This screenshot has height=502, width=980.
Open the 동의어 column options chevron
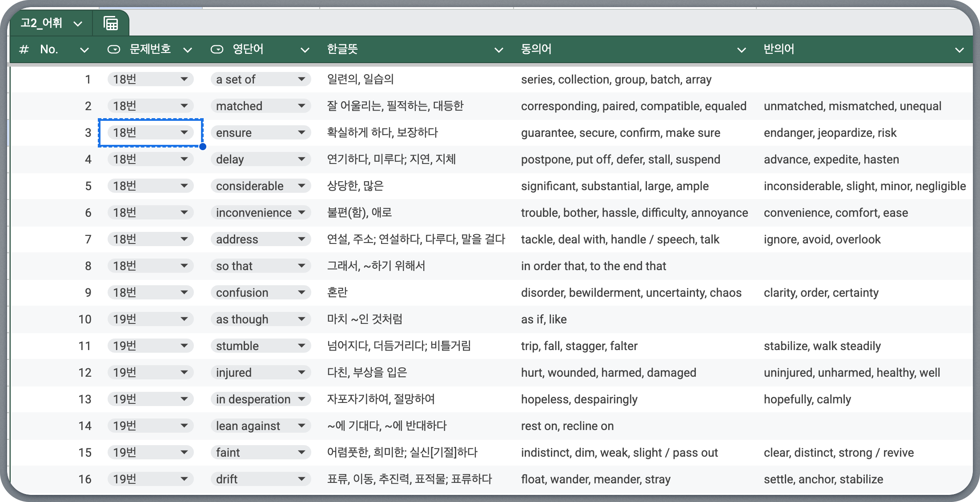coord(741,50)
